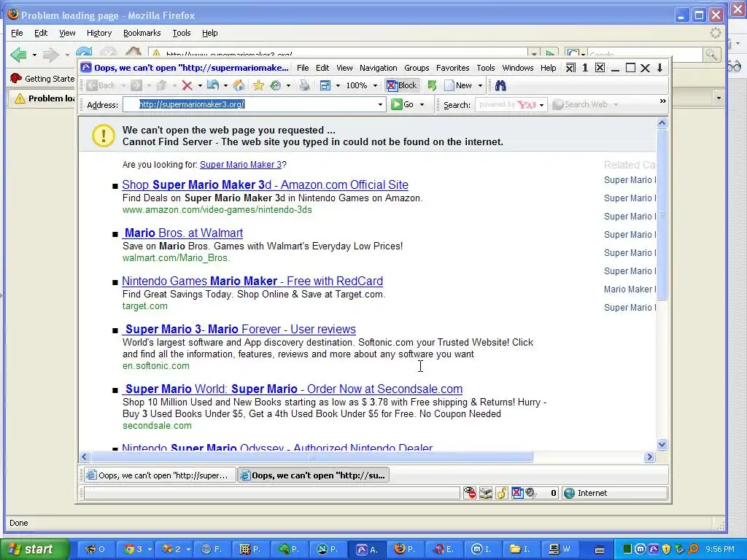Open the Groups menu in Avant Browser

(x=417, y=68)
